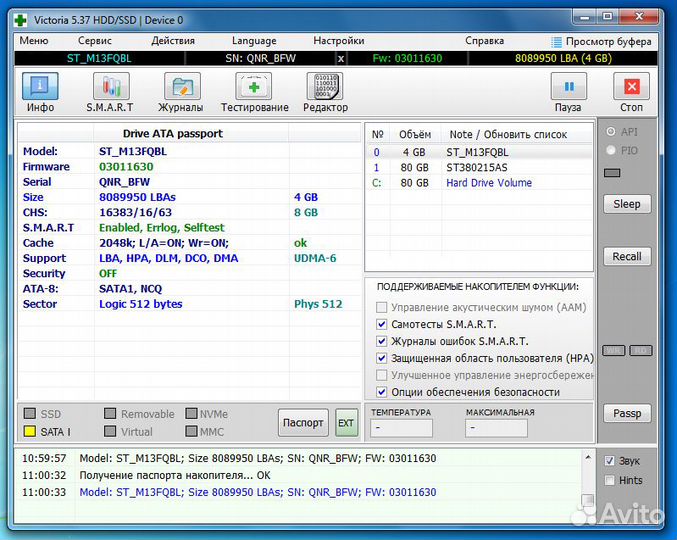Viewport: 677px width, 540px height.
Task: Open the Журналы logs section
Action: coord(181,92)
